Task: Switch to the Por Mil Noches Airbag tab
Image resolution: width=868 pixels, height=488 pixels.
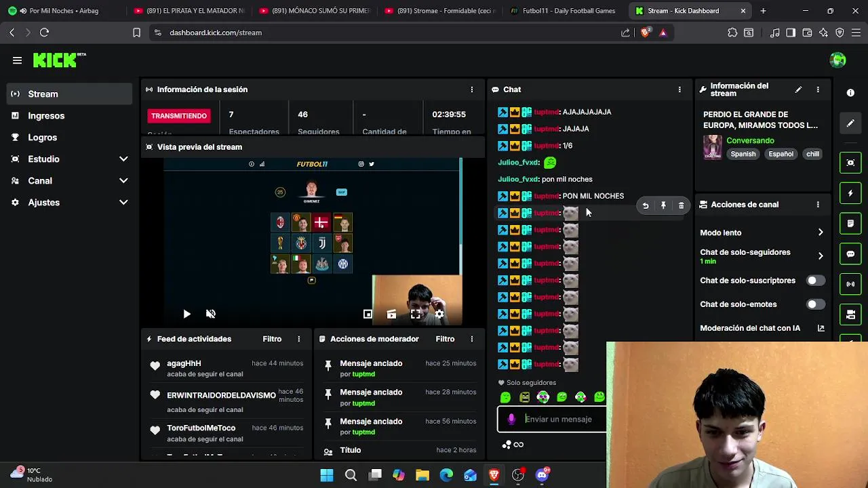Action: [x=61, y=11]
